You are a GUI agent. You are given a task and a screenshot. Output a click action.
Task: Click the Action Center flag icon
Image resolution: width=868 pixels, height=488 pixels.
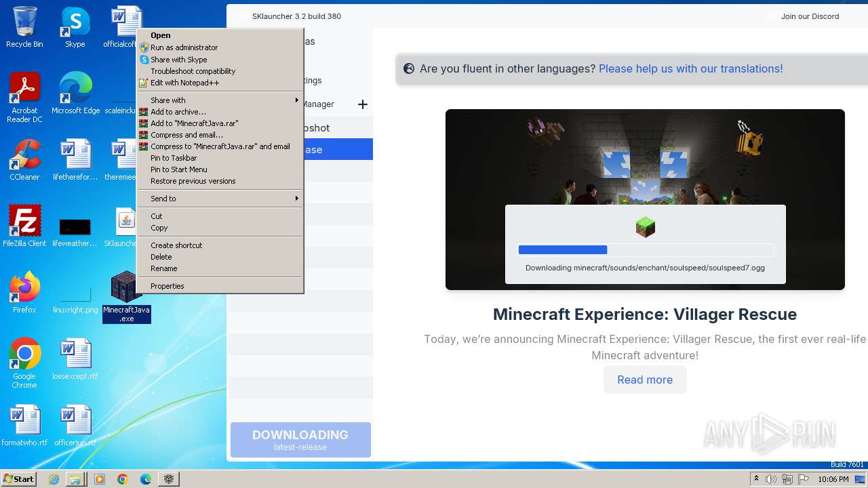coord(804,479)
